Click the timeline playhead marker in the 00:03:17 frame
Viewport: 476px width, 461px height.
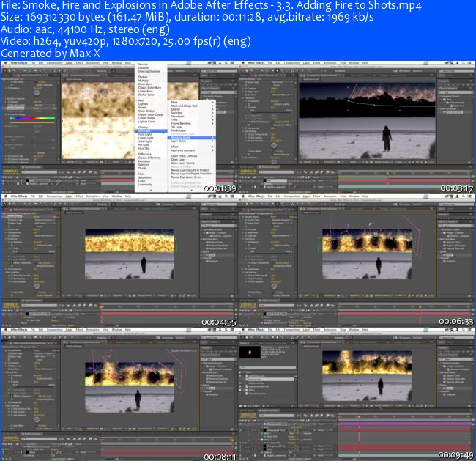point(387,174)
